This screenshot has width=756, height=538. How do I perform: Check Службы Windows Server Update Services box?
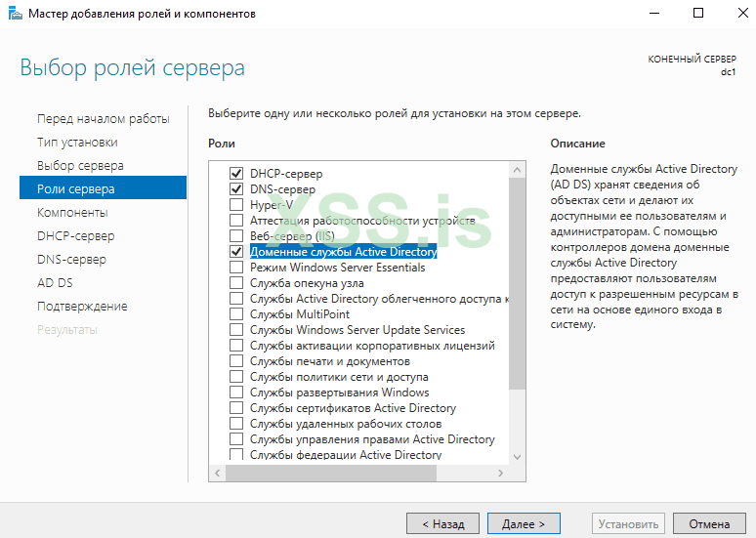tap(236, 330)
